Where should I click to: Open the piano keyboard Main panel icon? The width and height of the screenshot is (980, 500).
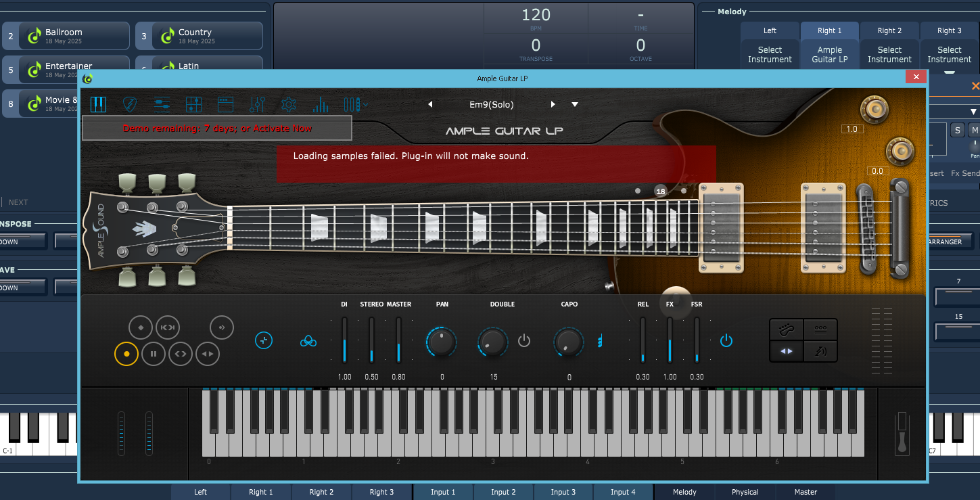pyautogui.click(x=99, y=104)
